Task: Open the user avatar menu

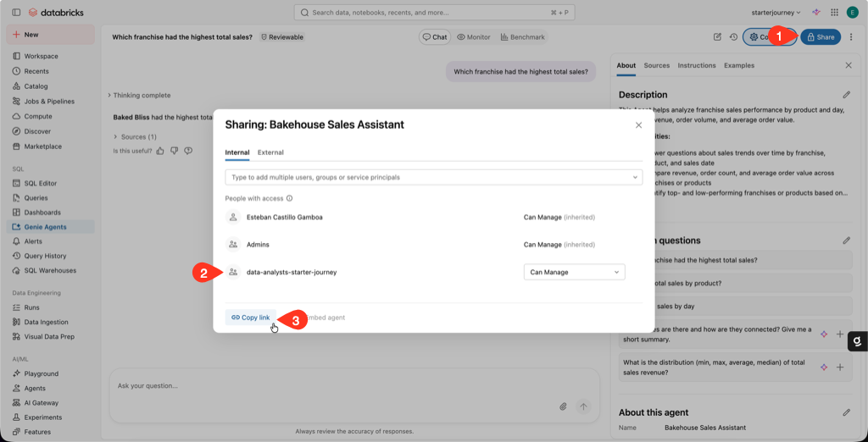Action: tap(852, 12)
